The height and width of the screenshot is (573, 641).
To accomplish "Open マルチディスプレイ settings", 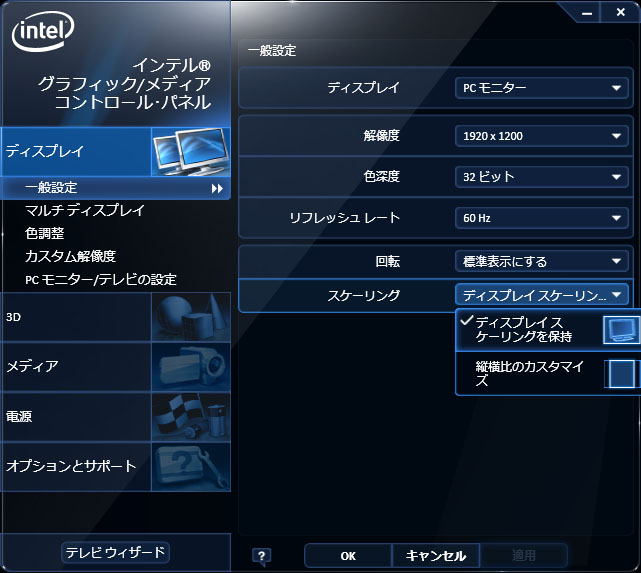I will pos(85,210).
